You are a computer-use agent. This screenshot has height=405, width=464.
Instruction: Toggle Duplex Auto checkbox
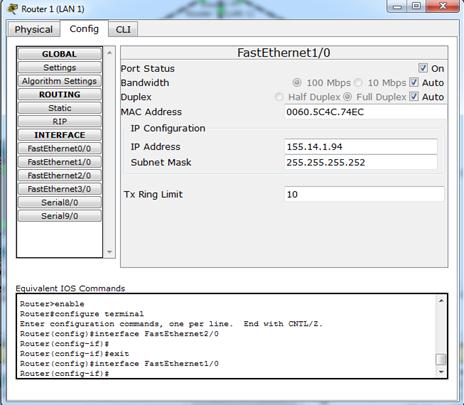pyautogui.click(x=414, y=97)
